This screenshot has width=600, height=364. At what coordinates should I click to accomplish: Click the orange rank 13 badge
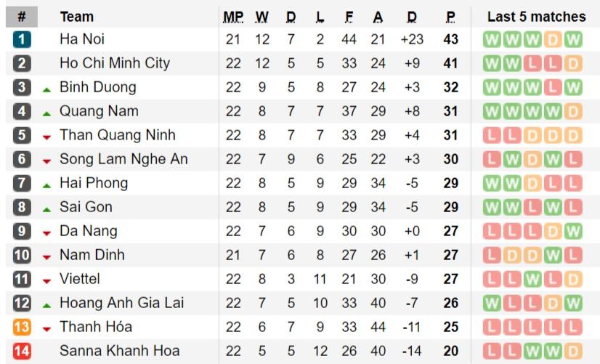click(x=22, y=327)
